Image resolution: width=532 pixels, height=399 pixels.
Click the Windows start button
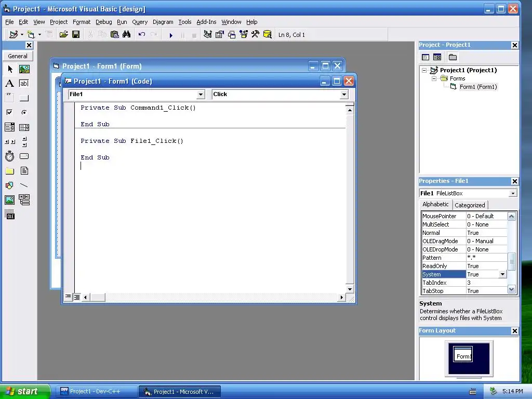point(25,391)
